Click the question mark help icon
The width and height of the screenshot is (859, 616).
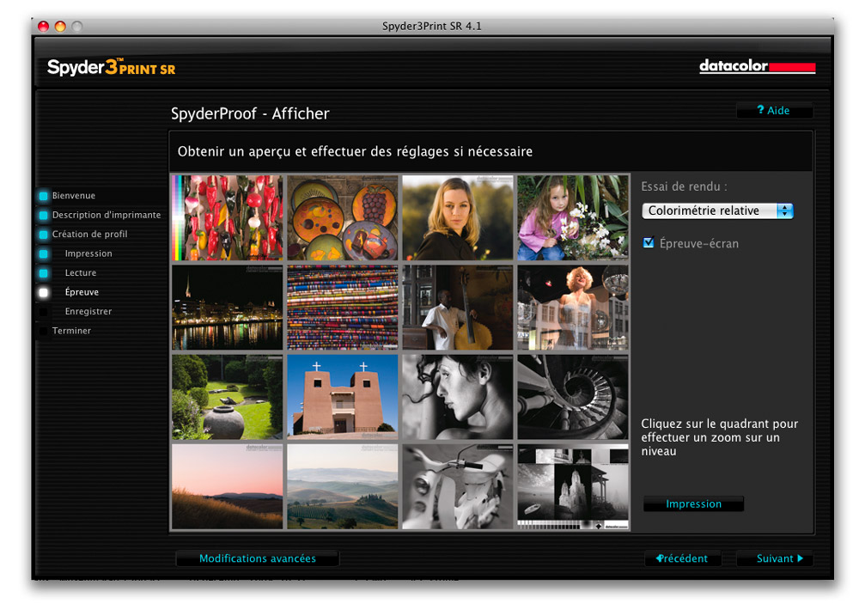tap(760, 110)
